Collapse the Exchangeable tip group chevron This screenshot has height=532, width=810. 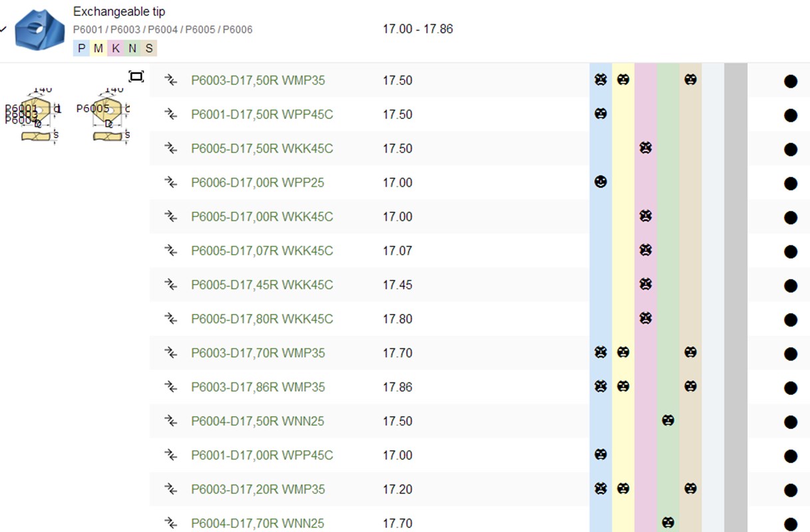pos(4,29)
